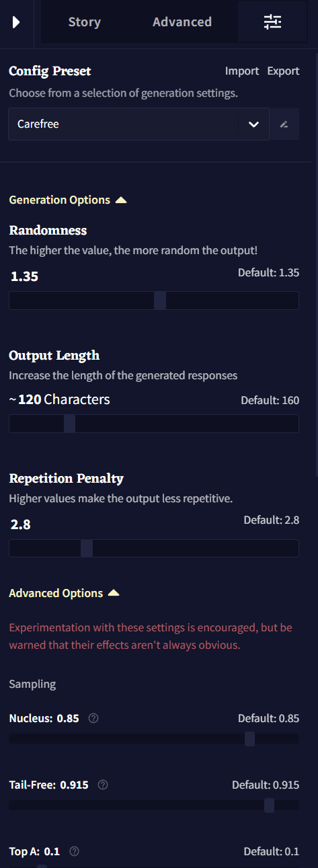The width and height of the screenshot is (318, 868).
Task: Open the sliders settings tab icon
Action: tap(272, 22)
